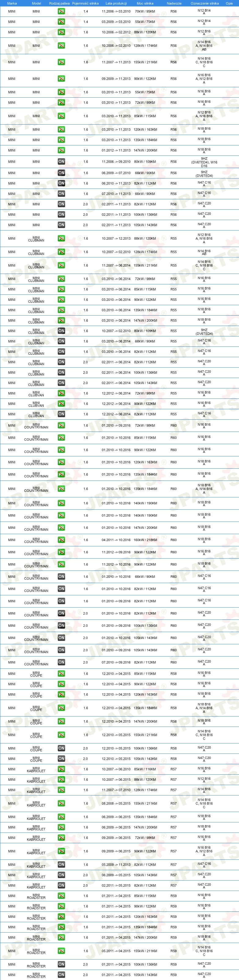Select the '07.2010 -> 09.2016' production years cell
This screenshot has width=239, height=980.
point(116,662)
